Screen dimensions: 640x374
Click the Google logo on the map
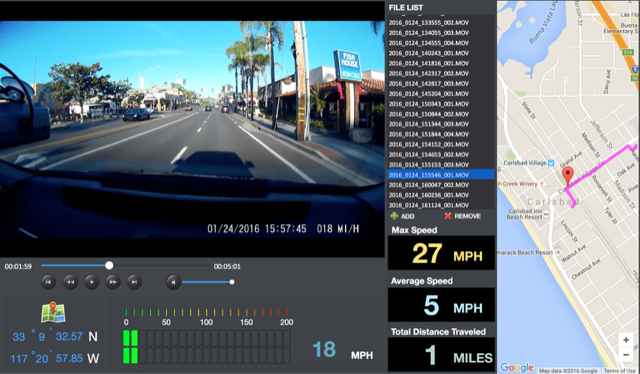(x=517, y=367)
